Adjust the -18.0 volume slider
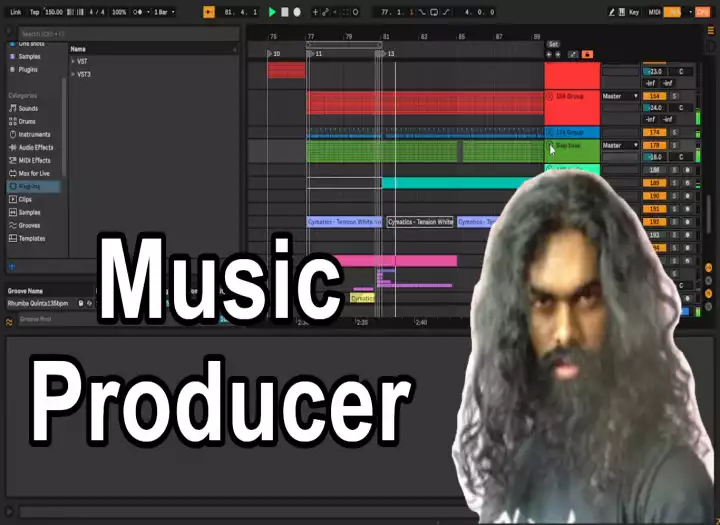The height and width of the screenshot is (525, 720). pyautogui.click(x=654, y=157)
